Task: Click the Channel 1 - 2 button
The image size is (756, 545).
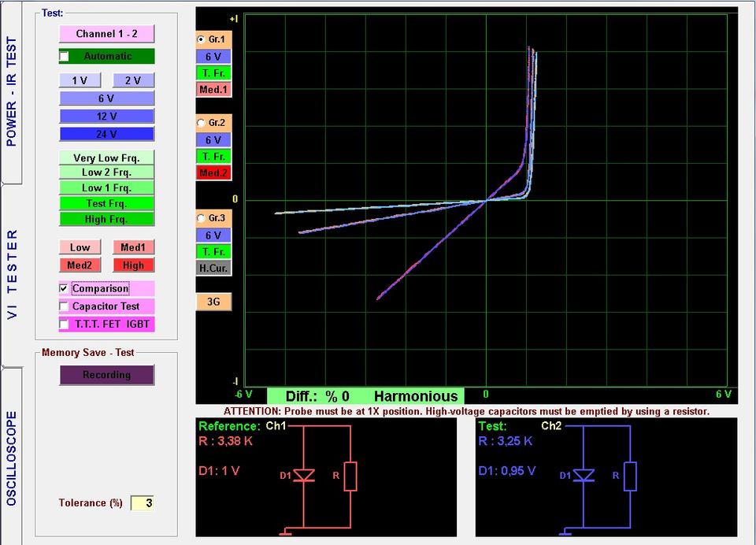Action: pos(106,34)
